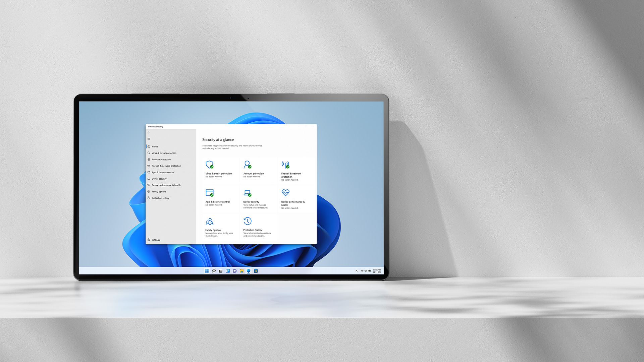Image resolution: width=644 pixels, height=362 pixels.
Task: Select Device security sidebar link
Action: click(159, 179)
